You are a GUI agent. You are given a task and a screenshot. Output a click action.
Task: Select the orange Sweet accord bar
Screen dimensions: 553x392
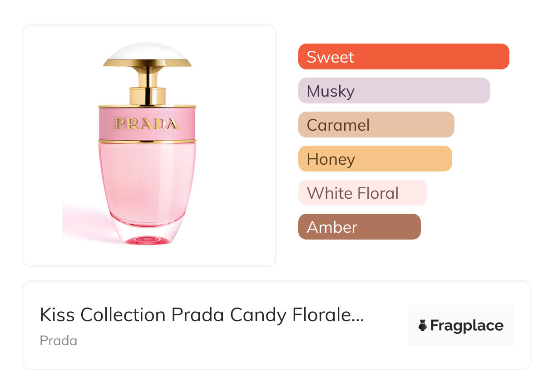(x=404, y=57)
